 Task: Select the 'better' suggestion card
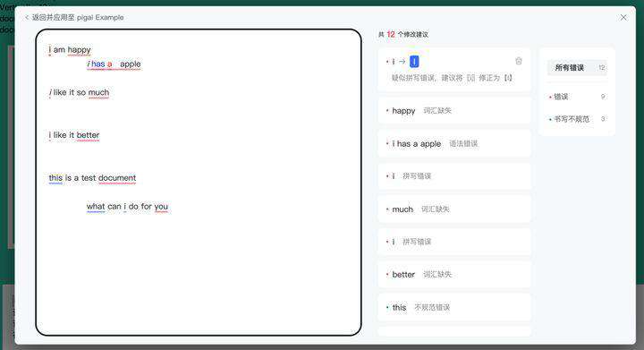tap(454, 275)
